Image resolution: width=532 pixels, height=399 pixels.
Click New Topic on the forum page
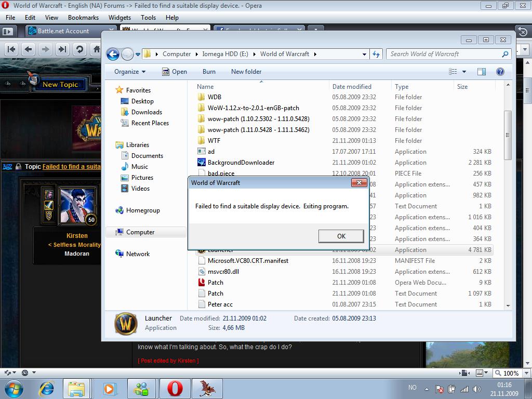(x=60, y=85)
